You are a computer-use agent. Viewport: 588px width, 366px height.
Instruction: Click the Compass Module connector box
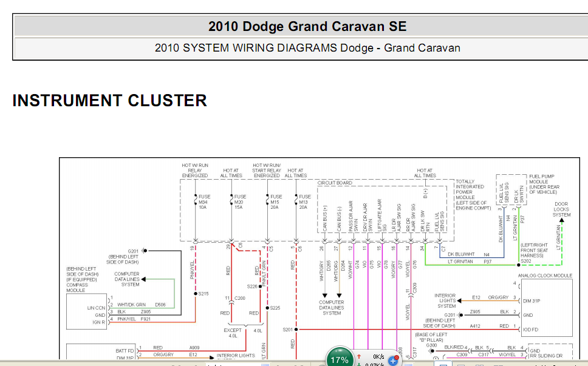(x=87, y=311)
